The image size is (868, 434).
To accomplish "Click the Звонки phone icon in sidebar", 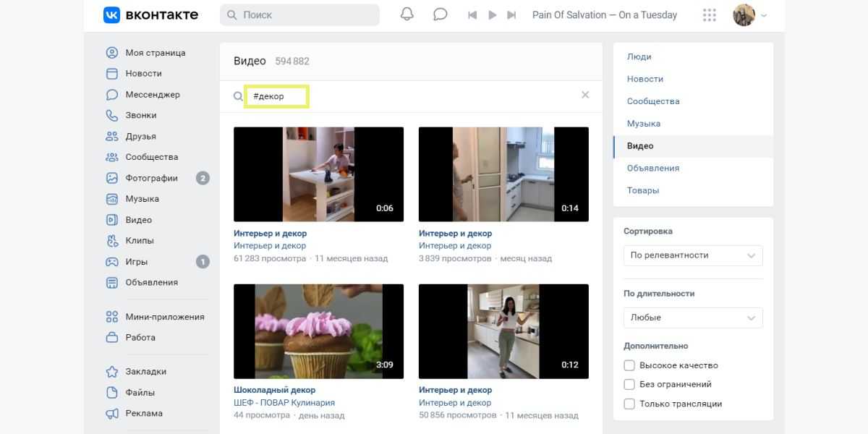I will click(x=112, y=115).
